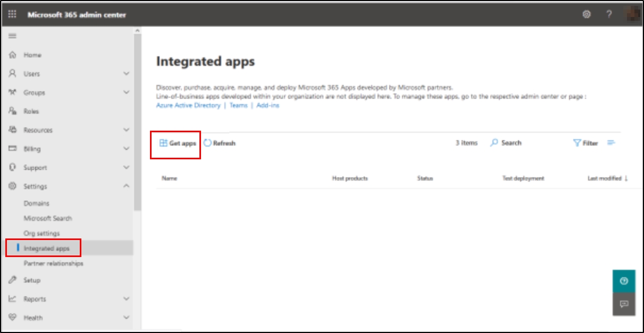644x333 pixels.
Task: Open the Add-ins link
Action: [267, 106]
